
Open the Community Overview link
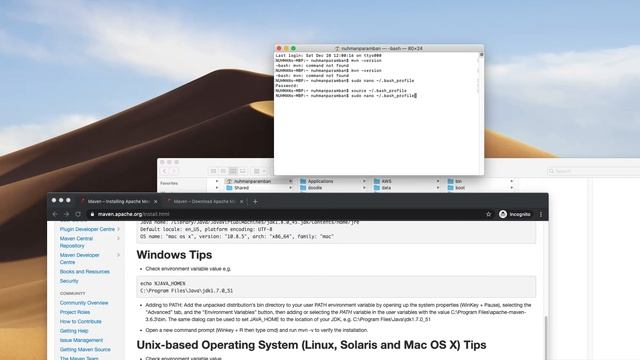pos(84,303)
